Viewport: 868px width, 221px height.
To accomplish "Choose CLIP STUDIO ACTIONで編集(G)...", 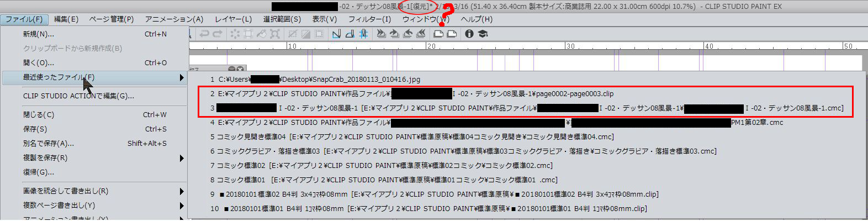I will [95, 96].
